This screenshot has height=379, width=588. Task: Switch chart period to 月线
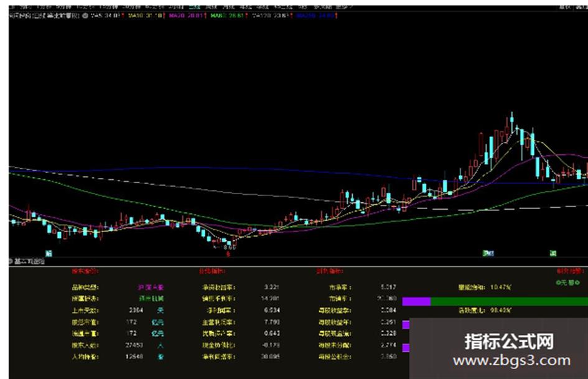[228, 7]
